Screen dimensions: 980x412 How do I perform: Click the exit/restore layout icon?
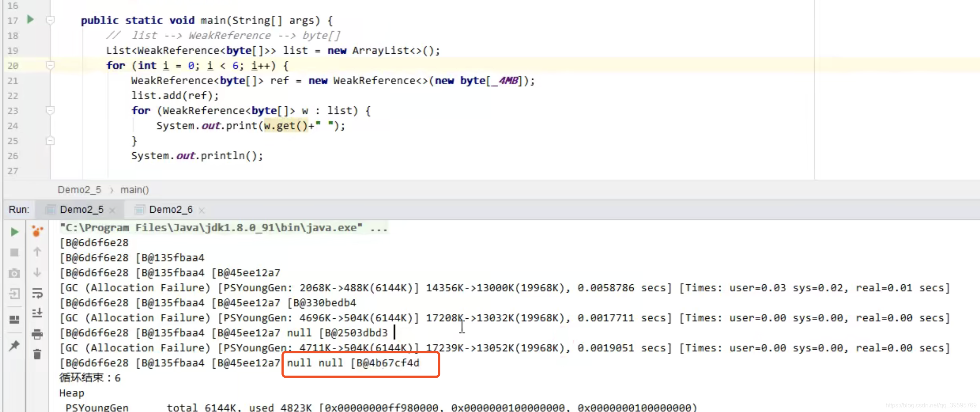click(x=15, y=294)
